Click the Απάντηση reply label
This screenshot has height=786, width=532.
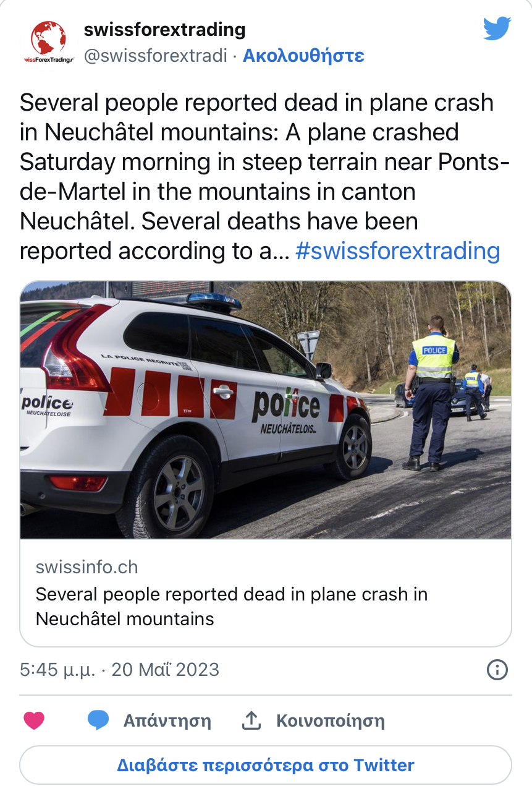coord(167,720)
